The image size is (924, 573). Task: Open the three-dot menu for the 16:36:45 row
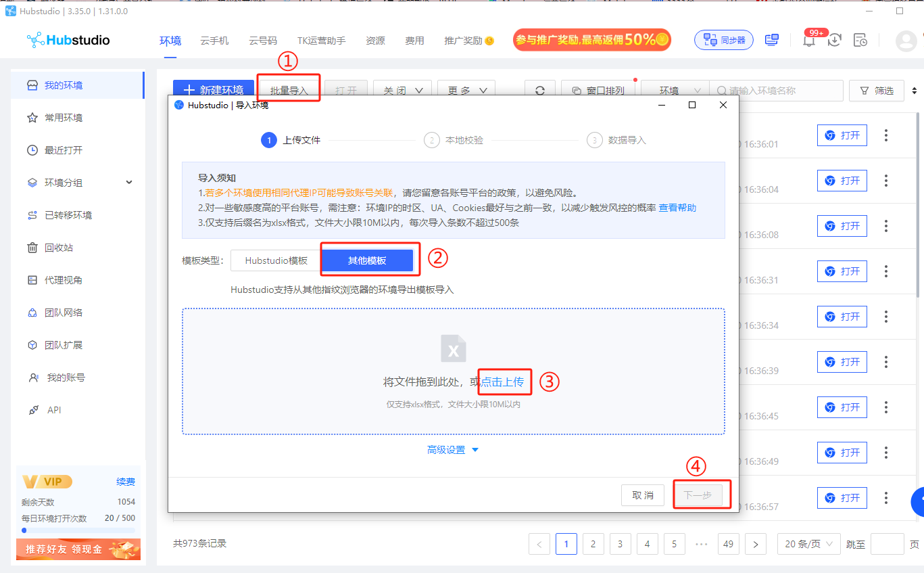886,407
